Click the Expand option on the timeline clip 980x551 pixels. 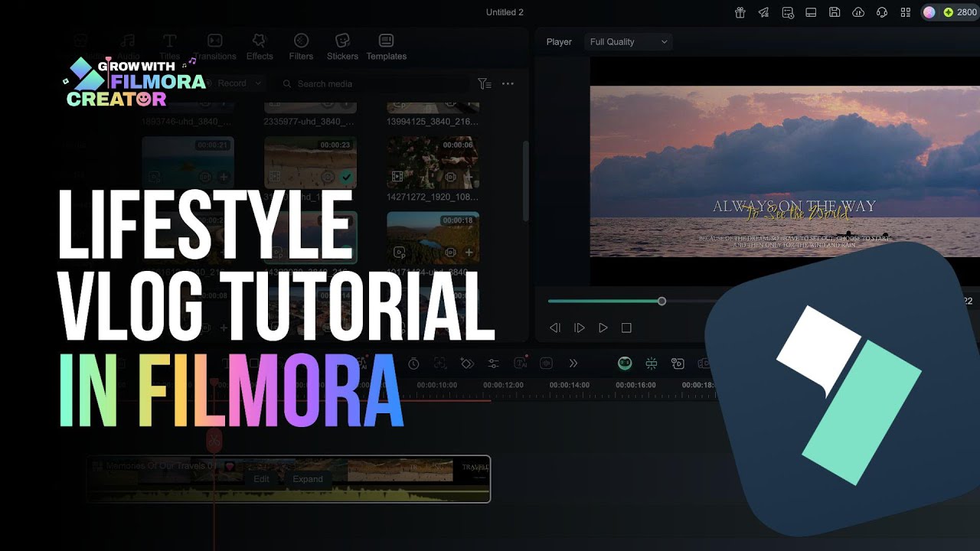pos(308,479)
